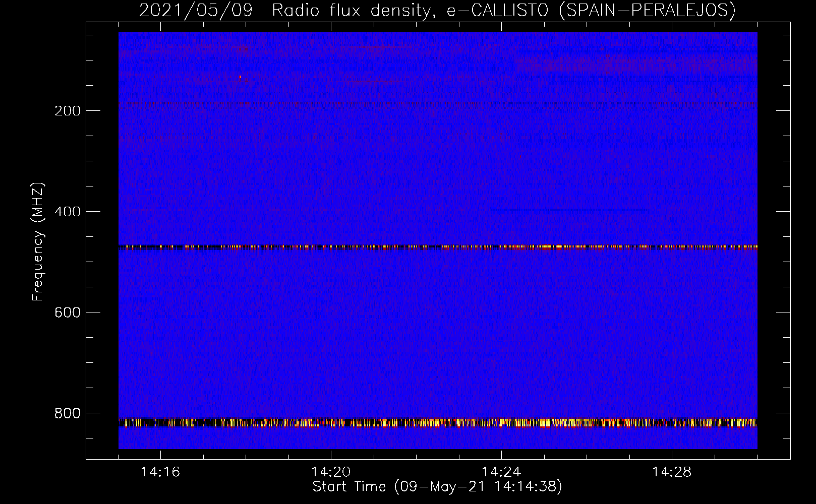
Task: Click the 'Start Time (09-May-21 14:14:38)' label
Action: (437, 487)
